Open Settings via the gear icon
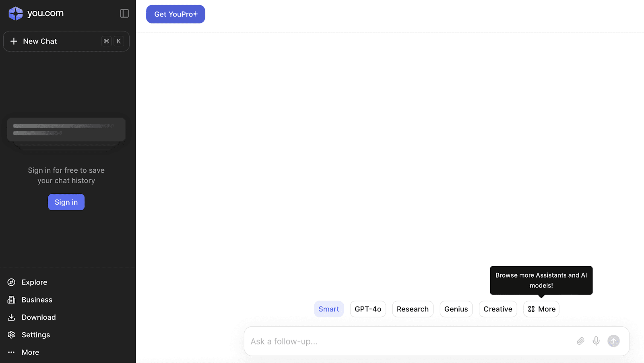This screenshot has height=363, width=644. [12, 334]
